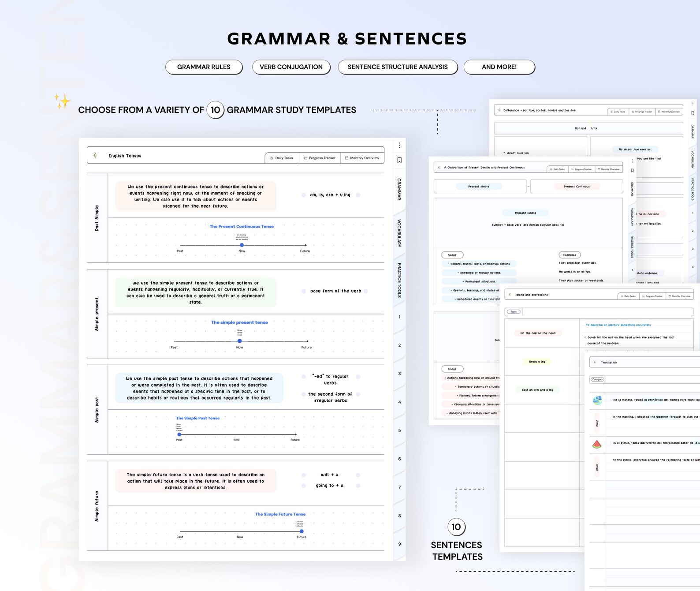
Task: Click 'base form of the verb' formula
Action: [336, 291]
